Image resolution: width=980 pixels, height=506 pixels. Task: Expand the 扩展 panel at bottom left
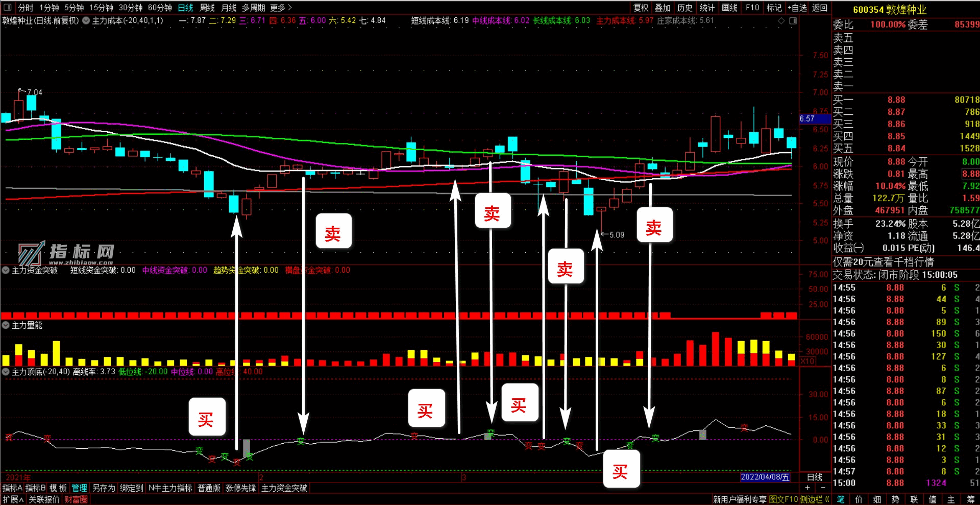coord(13,499)
